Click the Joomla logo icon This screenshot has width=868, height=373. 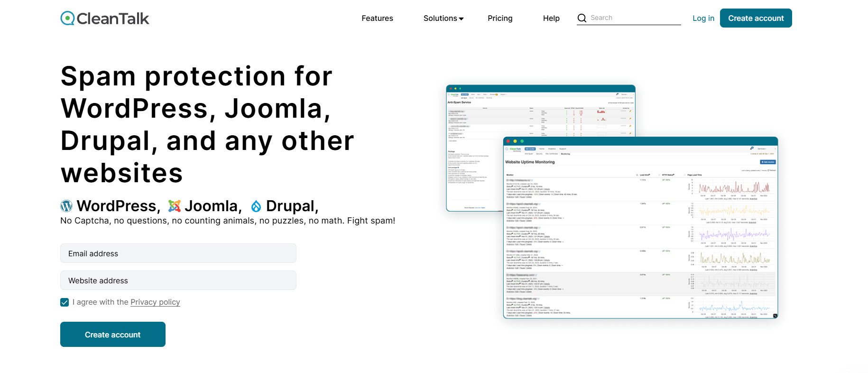[175, 206]
